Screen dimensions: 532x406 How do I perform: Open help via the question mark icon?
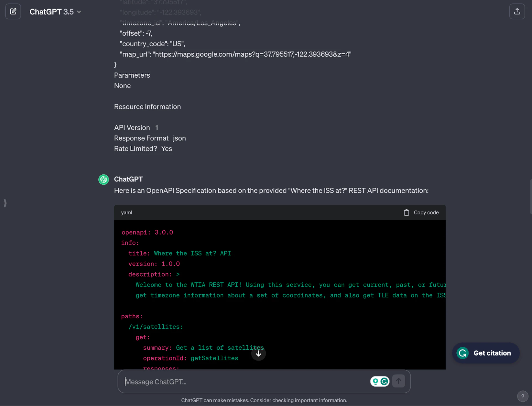tap(523, 396)
